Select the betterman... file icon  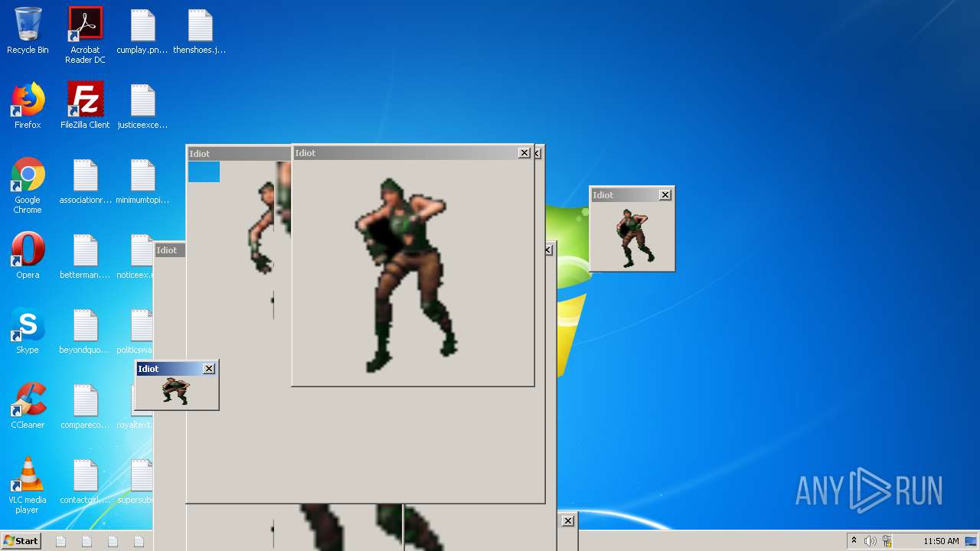(85, 256)
